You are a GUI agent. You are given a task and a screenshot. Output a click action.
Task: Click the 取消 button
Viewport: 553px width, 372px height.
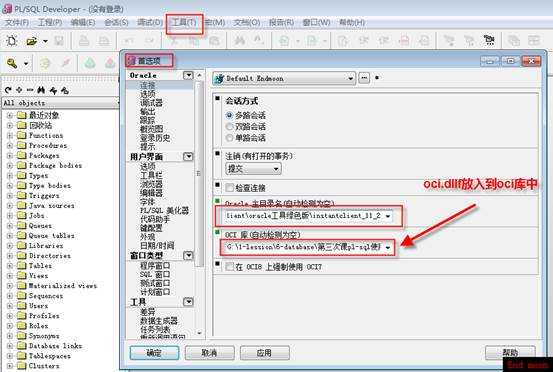click(x=209, y=353)
